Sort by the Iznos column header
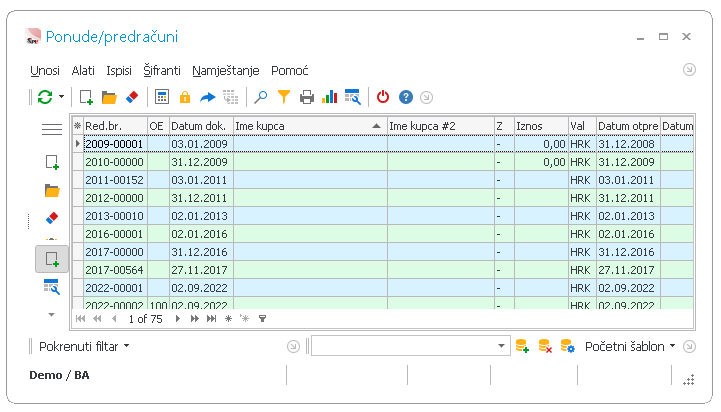This screenshot has width=721, height=412. (541, 126)
